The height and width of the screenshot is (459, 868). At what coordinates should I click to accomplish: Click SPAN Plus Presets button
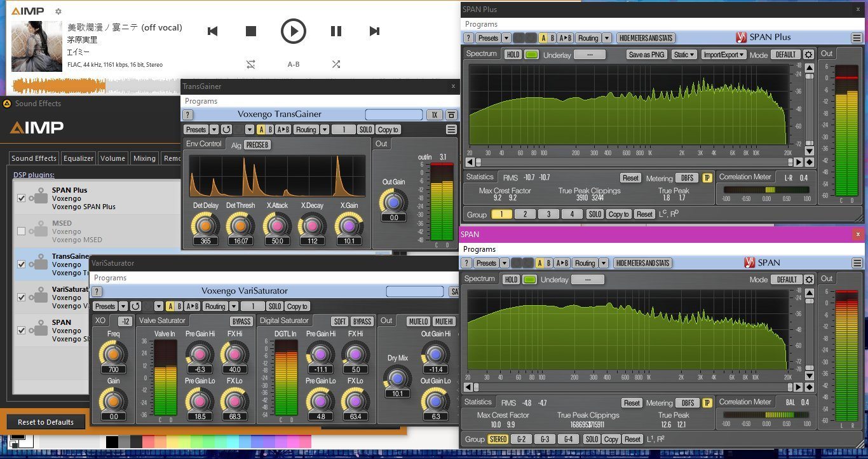click(x=488, y=38)
